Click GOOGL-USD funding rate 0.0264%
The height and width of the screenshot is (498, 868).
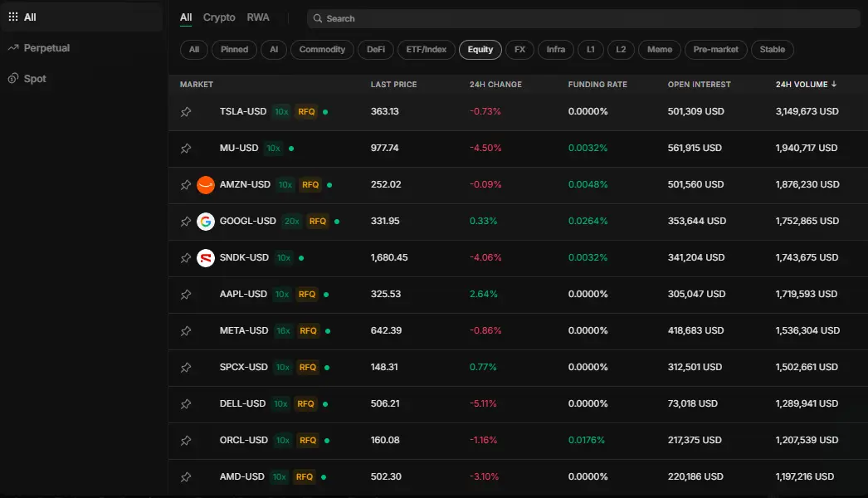click(x=588, y=221)
